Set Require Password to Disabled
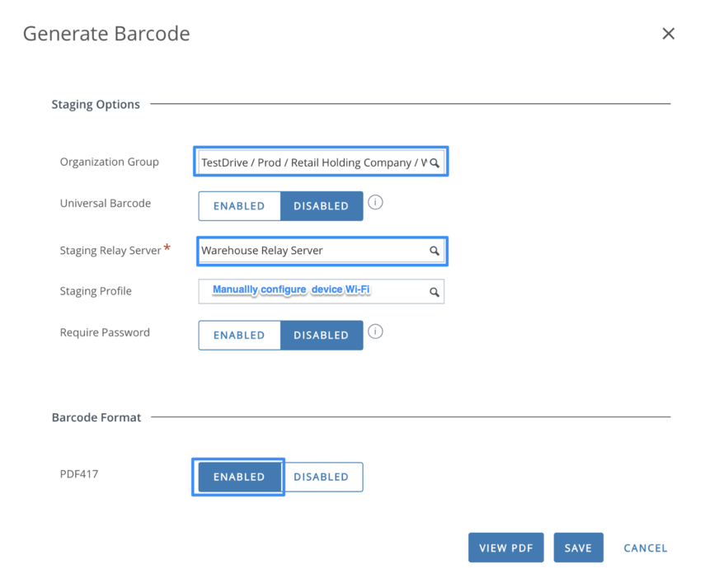Screen dimensions: 705x588 point(321,336)
